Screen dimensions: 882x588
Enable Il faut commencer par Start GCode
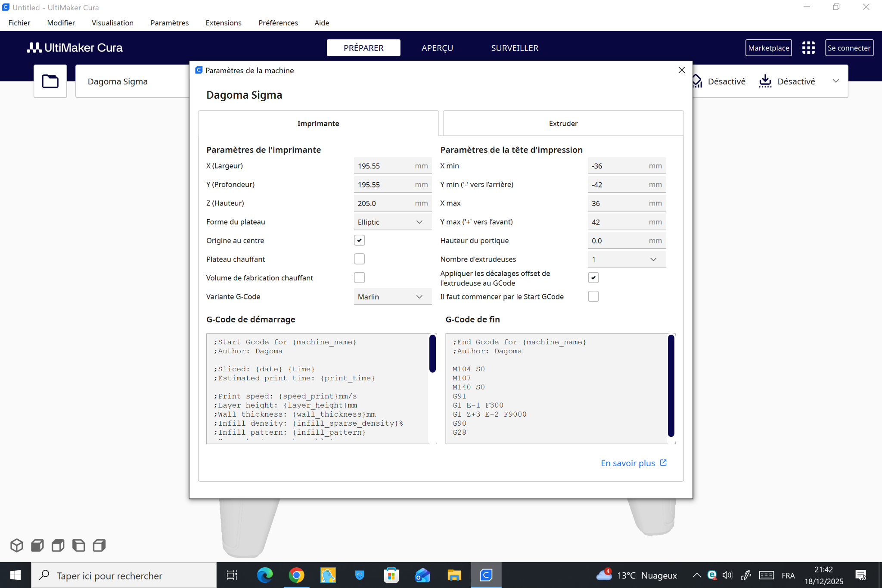pos(593,296)
